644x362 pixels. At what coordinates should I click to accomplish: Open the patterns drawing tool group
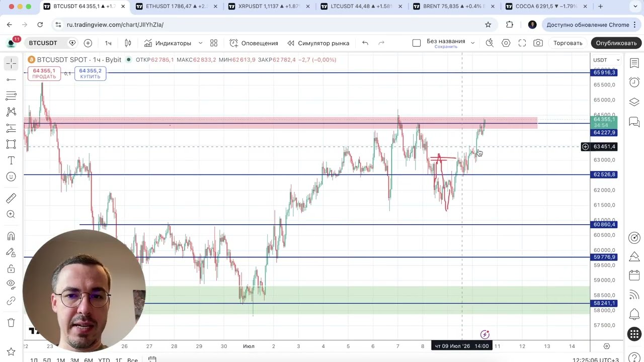(x=11, y=112)
